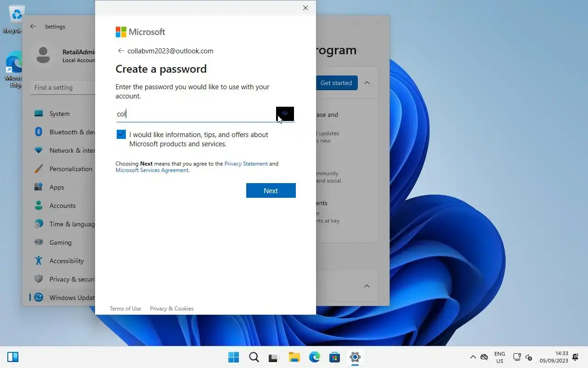Open the Terms of Use link
588x368 pixels.
(125, 309)
